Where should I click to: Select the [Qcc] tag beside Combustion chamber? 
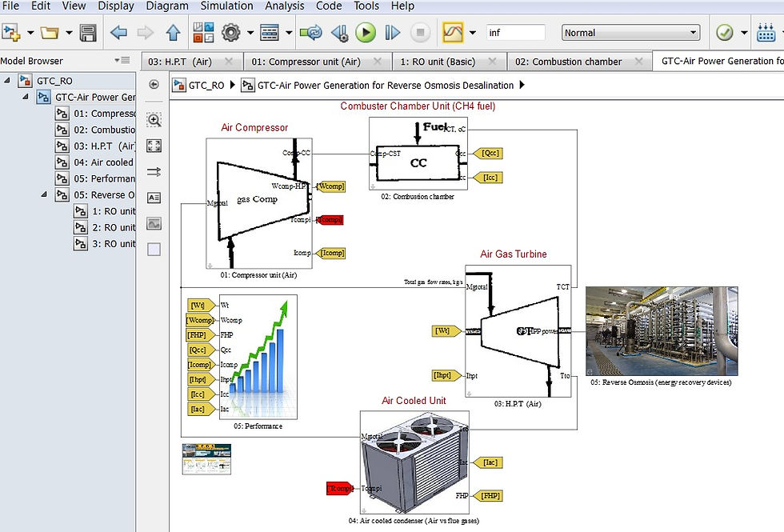[x=488, y=154]
